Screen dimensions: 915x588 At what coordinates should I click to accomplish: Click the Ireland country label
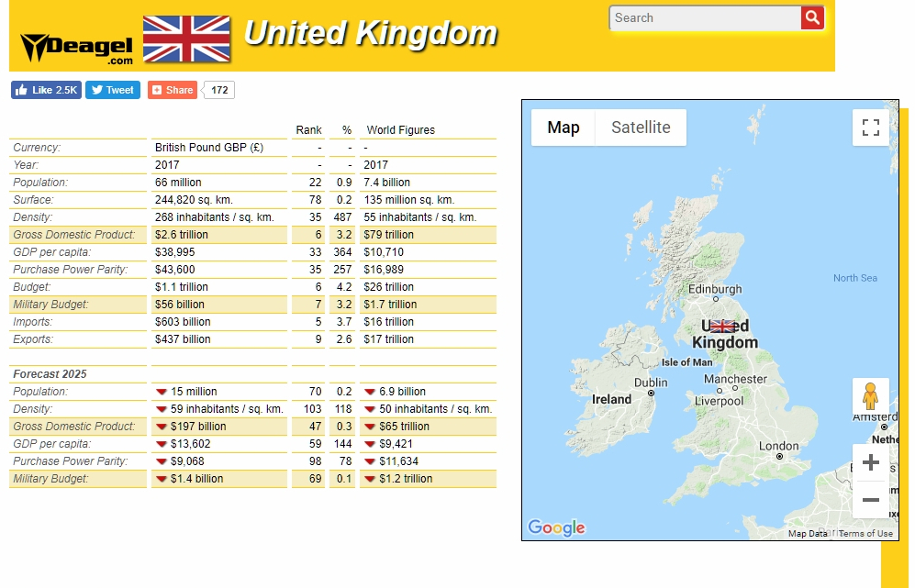(611, 400)
